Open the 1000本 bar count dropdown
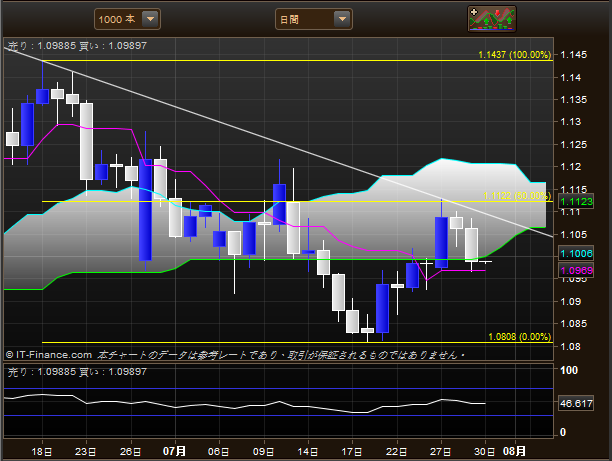Viewport: 612px width, 461px height. click(127, 19)
